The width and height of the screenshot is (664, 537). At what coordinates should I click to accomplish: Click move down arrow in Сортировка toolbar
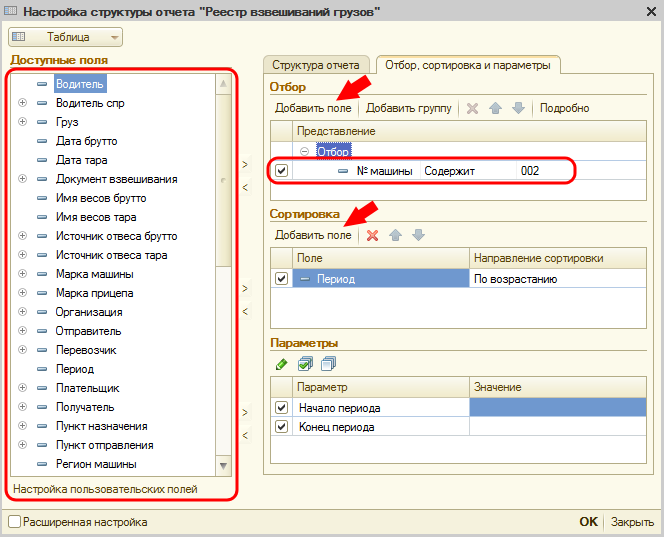point(418,235)
